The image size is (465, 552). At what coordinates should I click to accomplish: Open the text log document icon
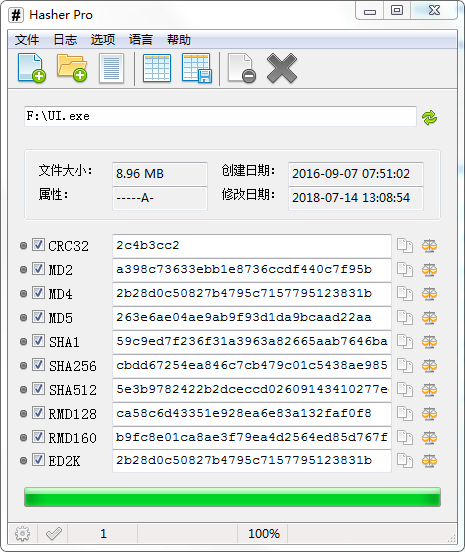[x=111, y=68]
